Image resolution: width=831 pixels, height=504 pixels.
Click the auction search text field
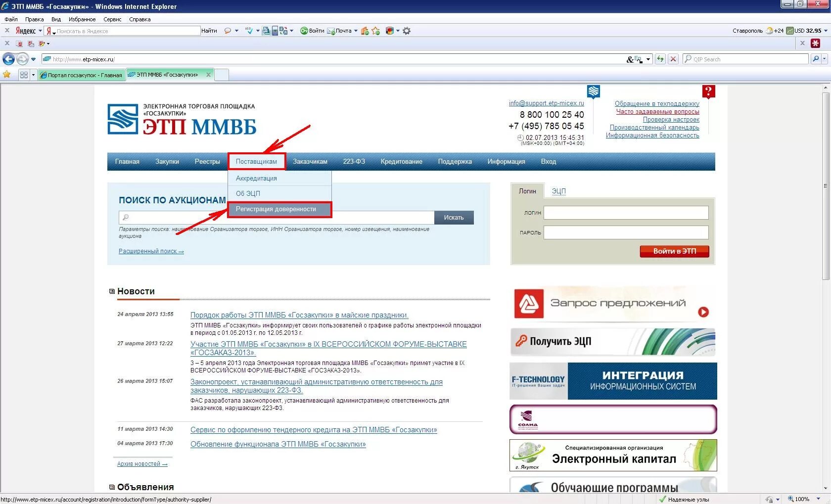277,217
